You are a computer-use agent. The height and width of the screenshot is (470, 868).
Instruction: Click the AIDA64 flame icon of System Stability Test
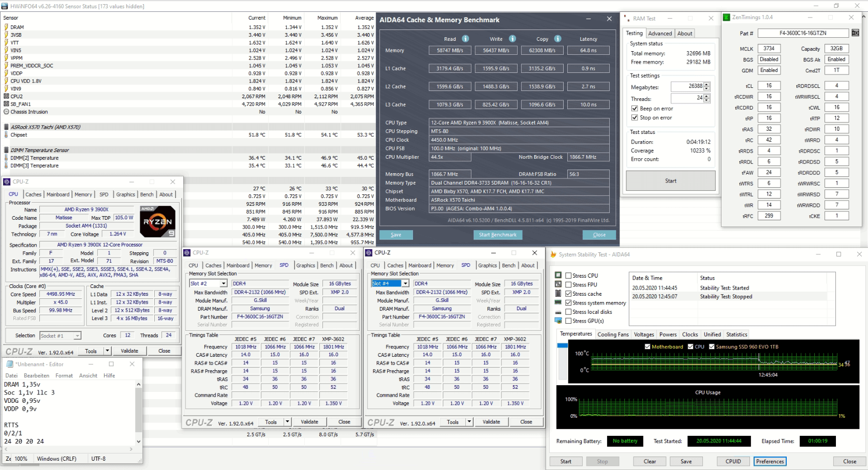(553, 254)
